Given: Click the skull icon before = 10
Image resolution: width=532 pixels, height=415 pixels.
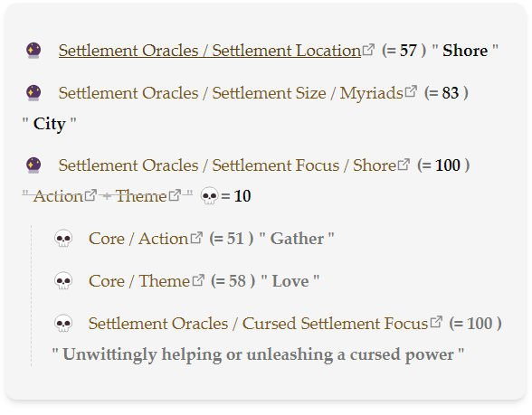Looking at the screenshot, I should pos(210,196).
